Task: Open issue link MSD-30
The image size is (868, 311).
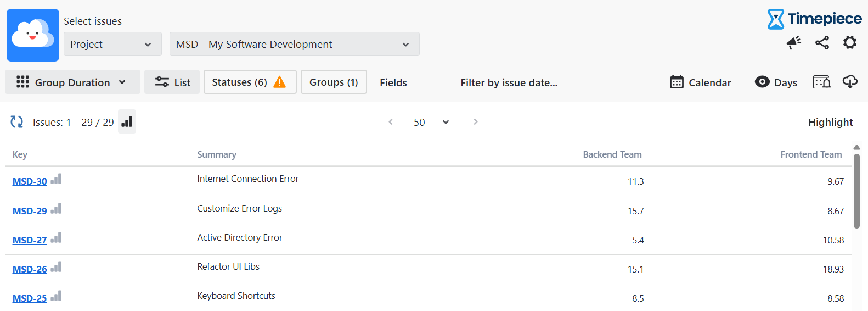Action: (x=30, y=181)
